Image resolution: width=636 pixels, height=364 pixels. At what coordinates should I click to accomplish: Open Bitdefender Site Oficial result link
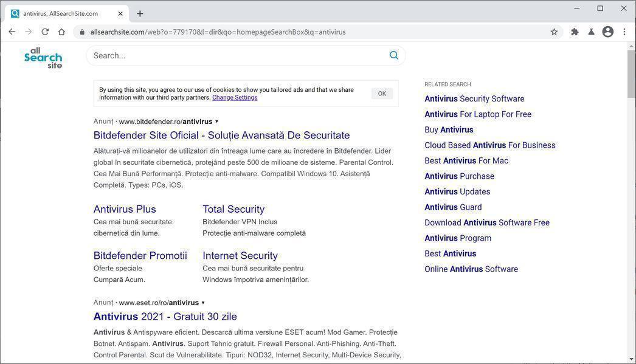coord(221,136)
